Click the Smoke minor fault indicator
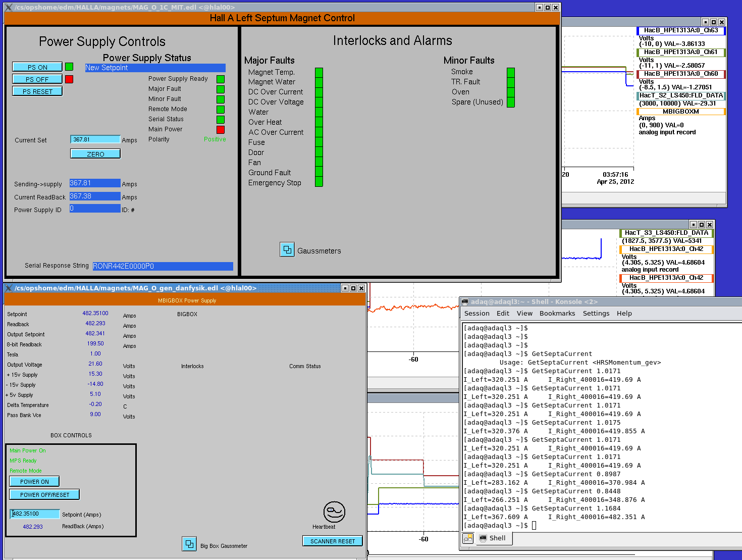Image resolution: width=742 pixels, height=560 pixels. 511,72
